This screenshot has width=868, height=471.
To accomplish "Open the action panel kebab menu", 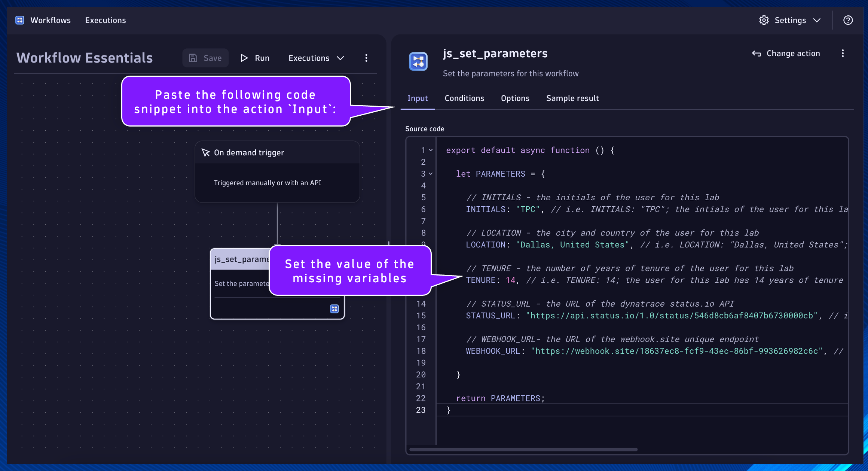I will tap(843, 54).
